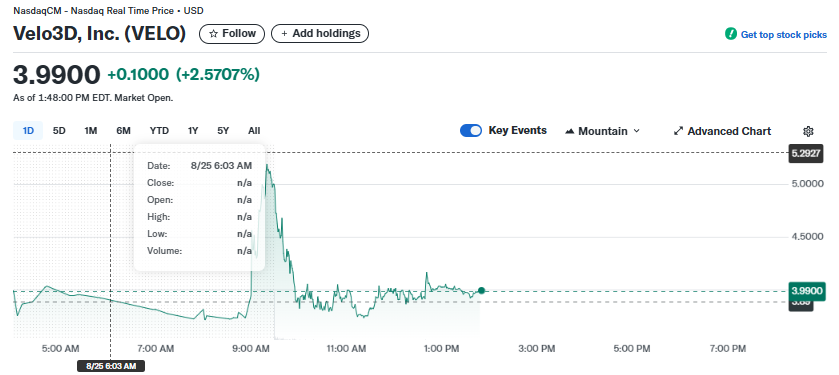Image resolution: width=839 pixels, height=375 pixels.
Task: Toggle the Key Events switch
Action: click(x=471, y=131)
